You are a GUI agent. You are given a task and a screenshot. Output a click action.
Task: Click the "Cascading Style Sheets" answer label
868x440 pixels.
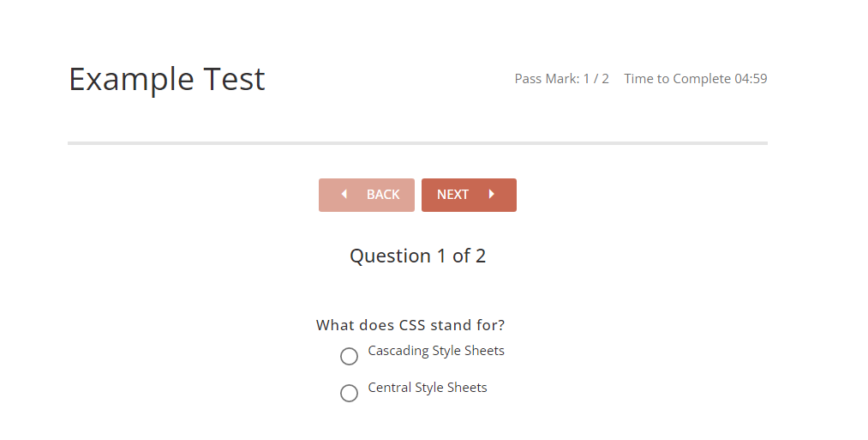point(436,351)
